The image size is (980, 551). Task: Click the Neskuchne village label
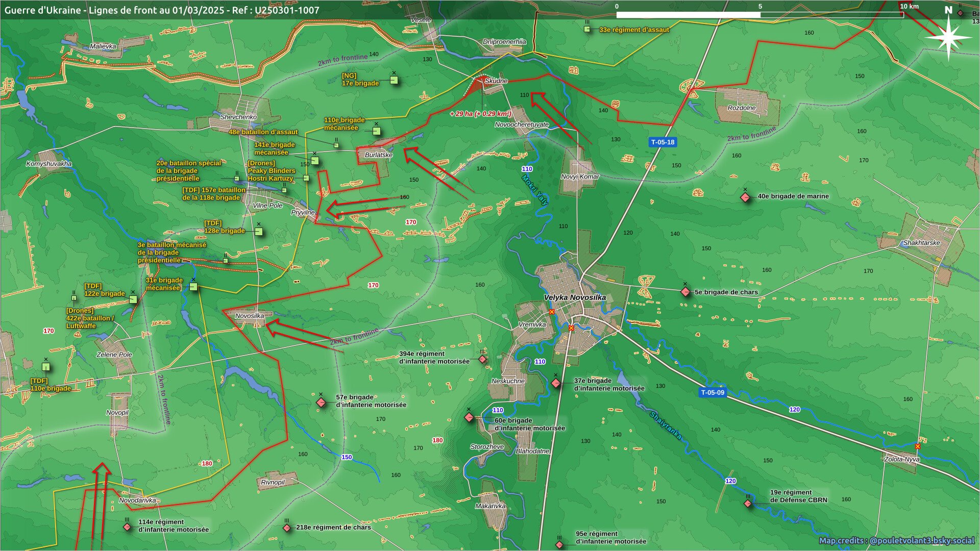coord(508,381)
